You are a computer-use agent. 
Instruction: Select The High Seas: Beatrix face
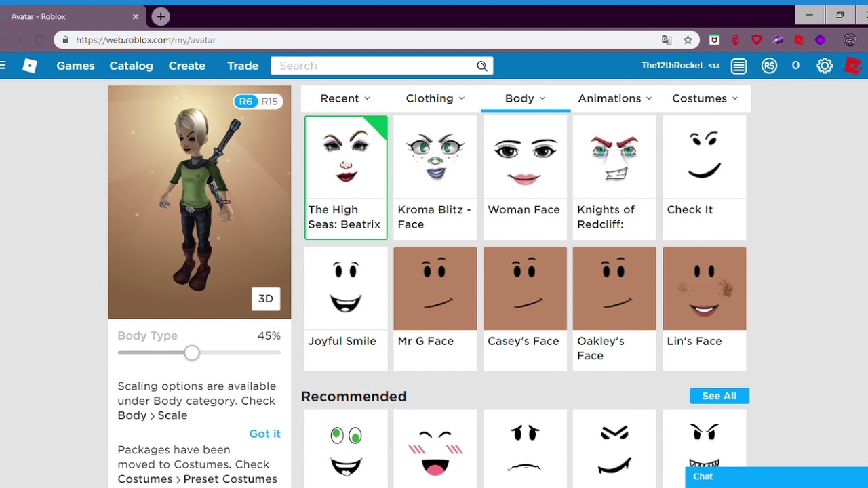pyautogui.click(x=346, y=177)
